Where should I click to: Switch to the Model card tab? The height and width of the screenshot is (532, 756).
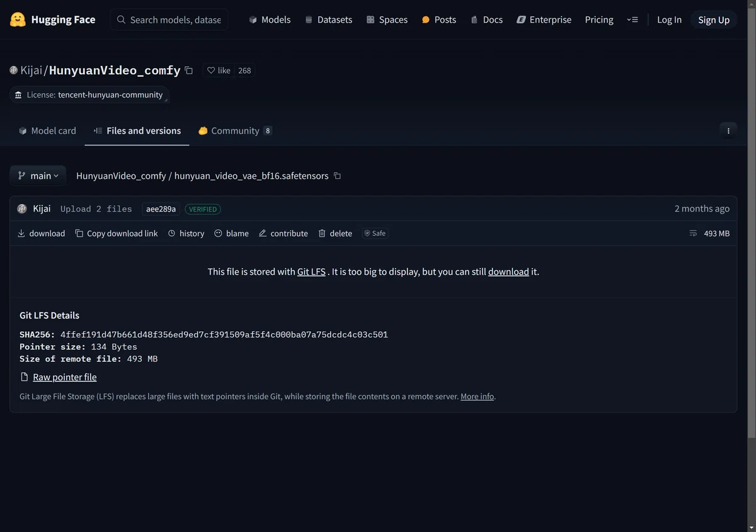[x=48, y=131]
